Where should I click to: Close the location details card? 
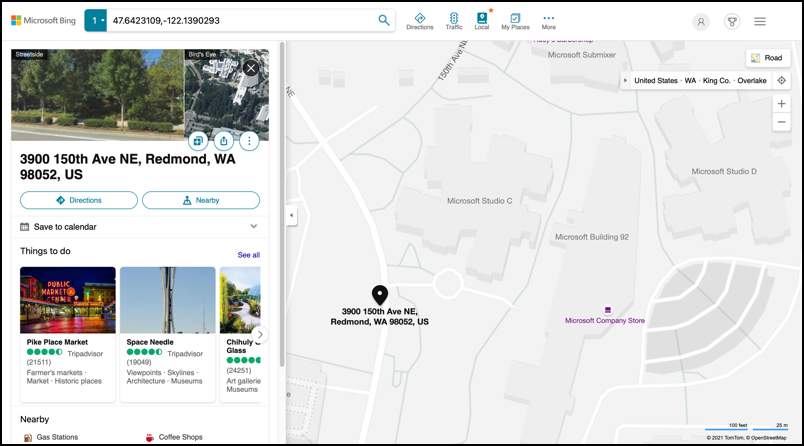coord(251,68)
